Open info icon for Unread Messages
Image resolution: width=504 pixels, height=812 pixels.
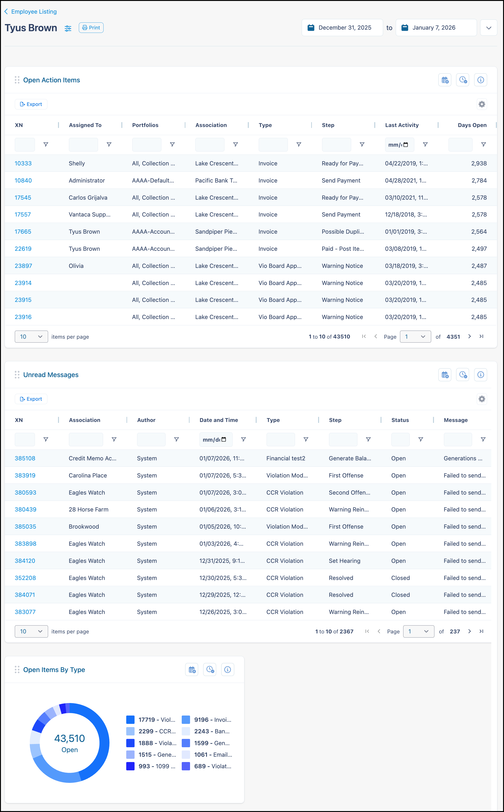pyautogui.click(x=481, y=375)
